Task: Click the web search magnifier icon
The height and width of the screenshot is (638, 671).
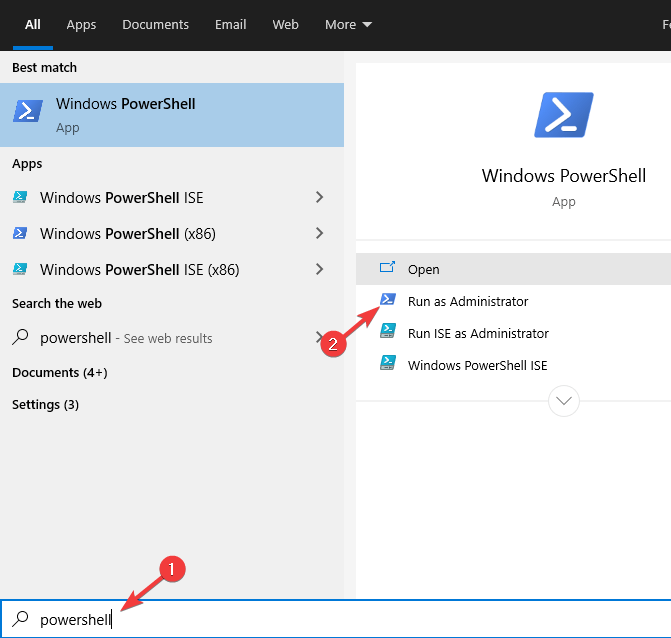Action: click(20, 337)
